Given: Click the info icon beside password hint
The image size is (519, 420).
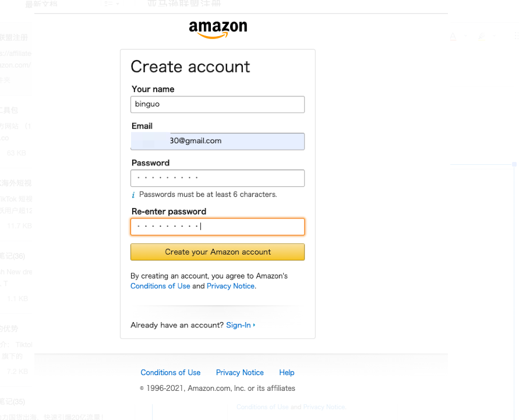Looking at the screenshot, I should [x=133, y=195].
